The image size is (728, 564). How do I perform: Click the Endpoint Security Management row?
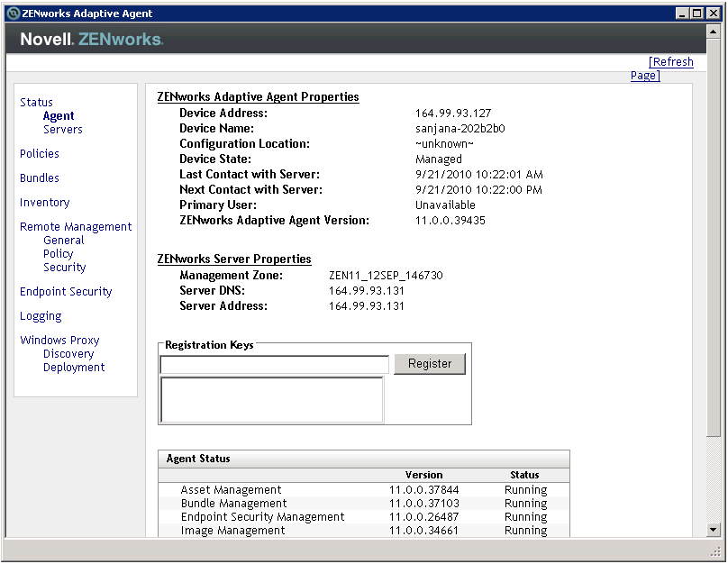364,516
